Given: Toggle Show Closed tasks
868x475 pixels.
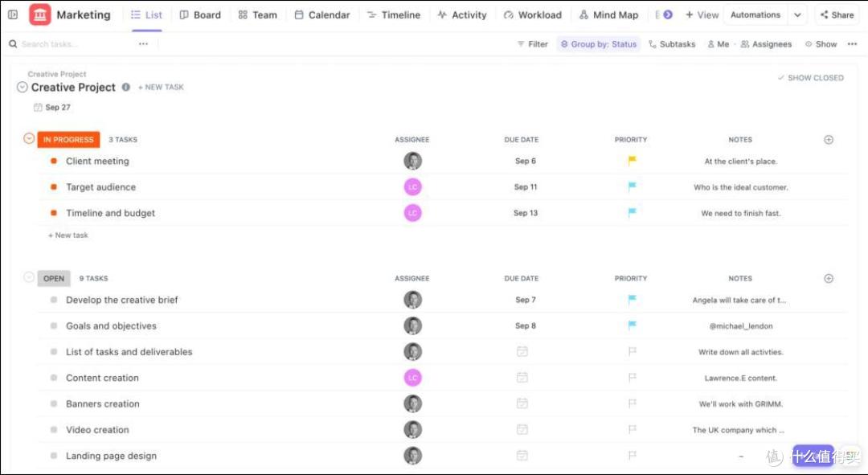Looking at the screenshot, I should click(810, 78).
